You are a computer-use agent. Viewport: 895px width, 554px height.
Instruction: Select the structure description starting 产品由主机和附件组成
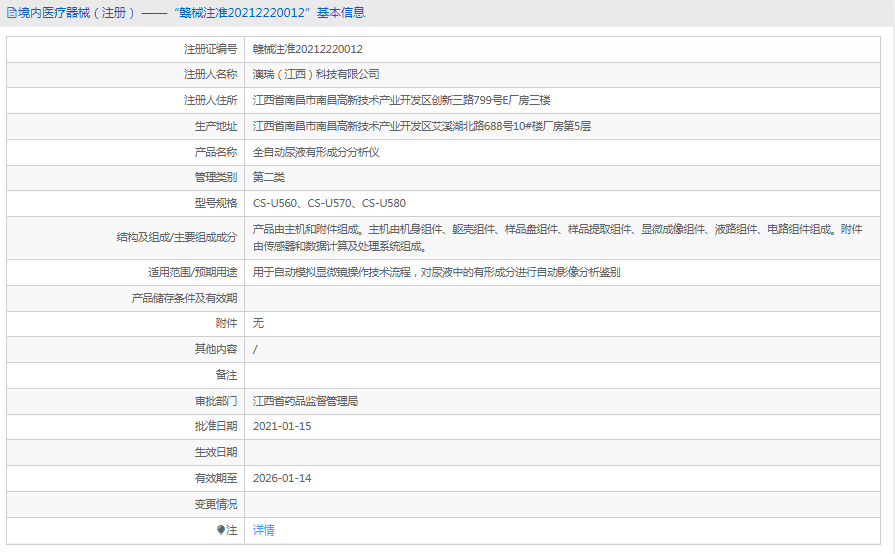pos(558,238)
